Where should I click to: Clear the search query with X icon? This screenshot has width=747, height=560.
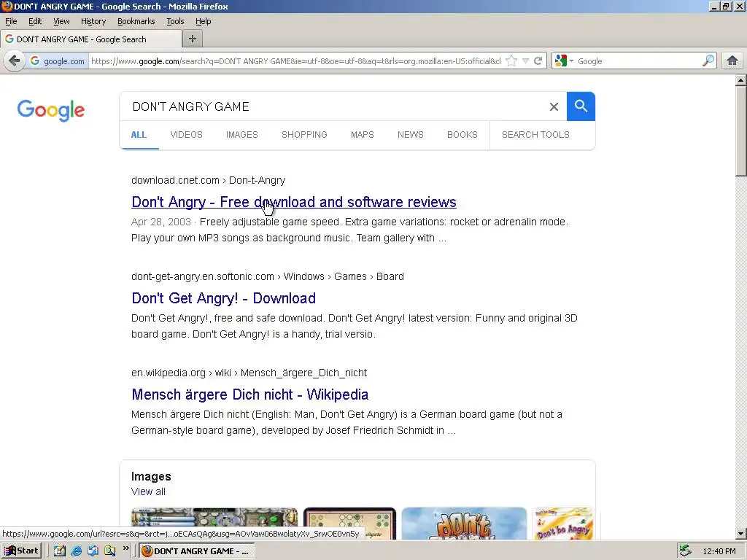[x=554, y=106]
